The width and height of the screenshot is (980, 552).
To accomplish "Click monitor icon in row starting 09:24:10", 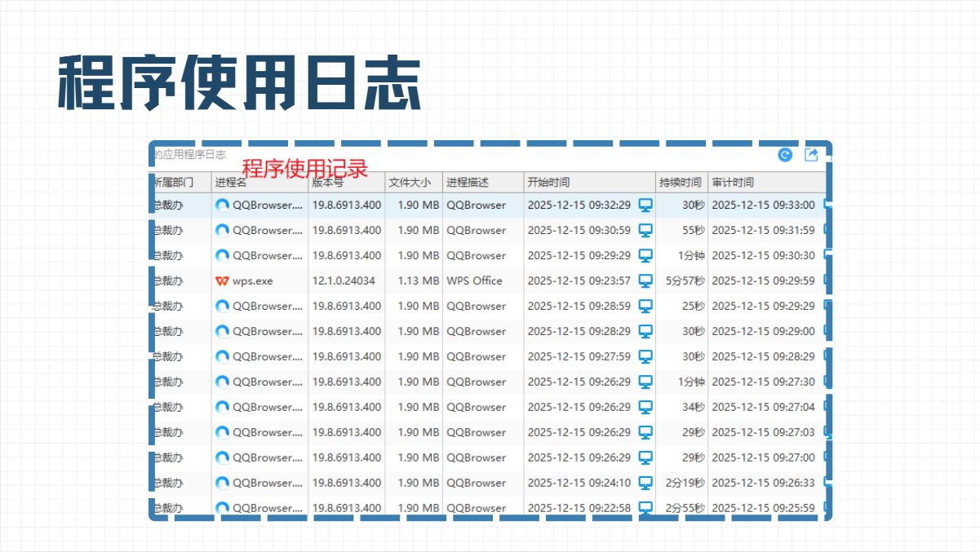I will (645, 483).
